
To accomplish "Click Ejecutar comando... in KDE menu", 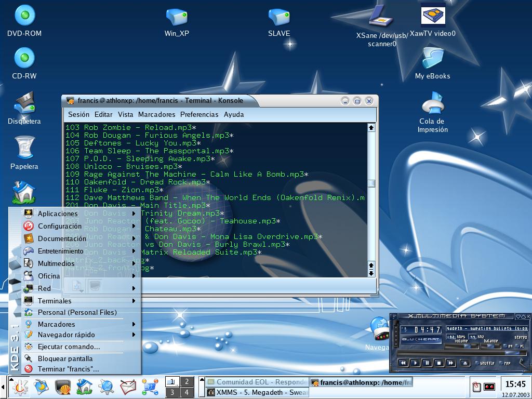I will [69, 347].
